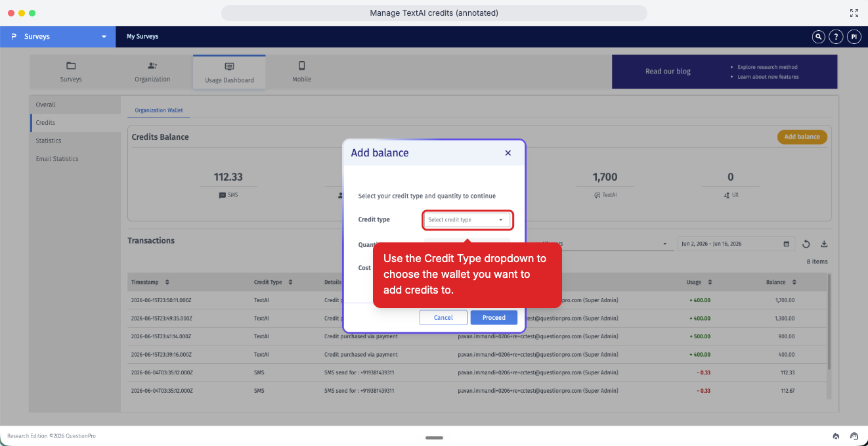The width and height of the screenshot is (868, 446).
Task: Open the Jun 2, 2026 - Jun 16, 2026 date range
Action: (736, 244)
